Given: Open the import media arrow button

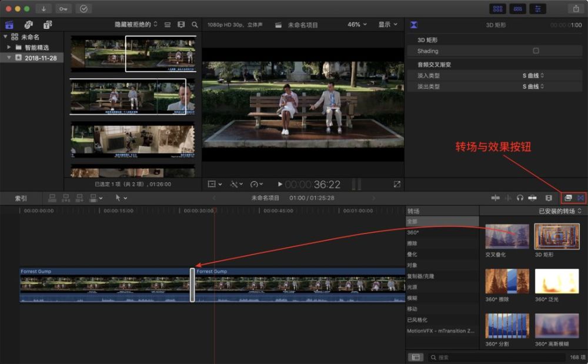Looking at the screenshot, I should tap(44, 9).
